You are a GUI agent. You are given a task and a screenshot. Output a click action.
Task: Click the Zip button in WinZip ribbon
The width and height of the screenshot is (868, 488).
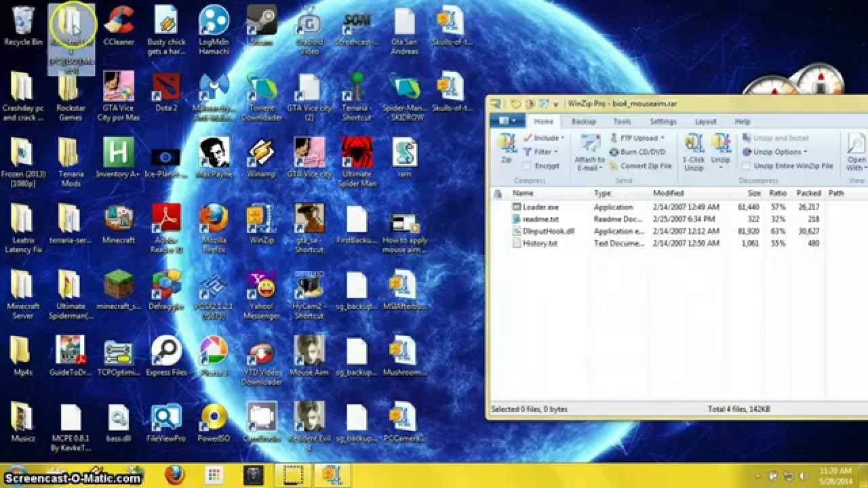[506, 149]
